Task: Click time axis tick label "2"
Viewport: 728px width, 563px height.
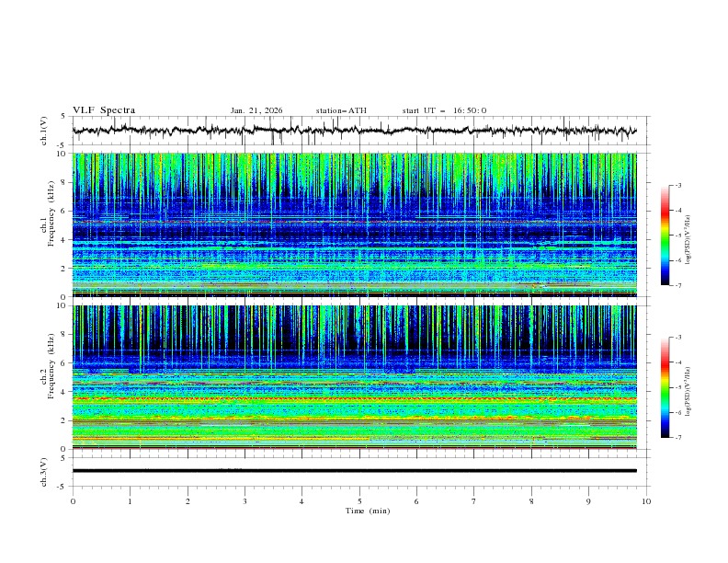Action: [x=188, y=501]
